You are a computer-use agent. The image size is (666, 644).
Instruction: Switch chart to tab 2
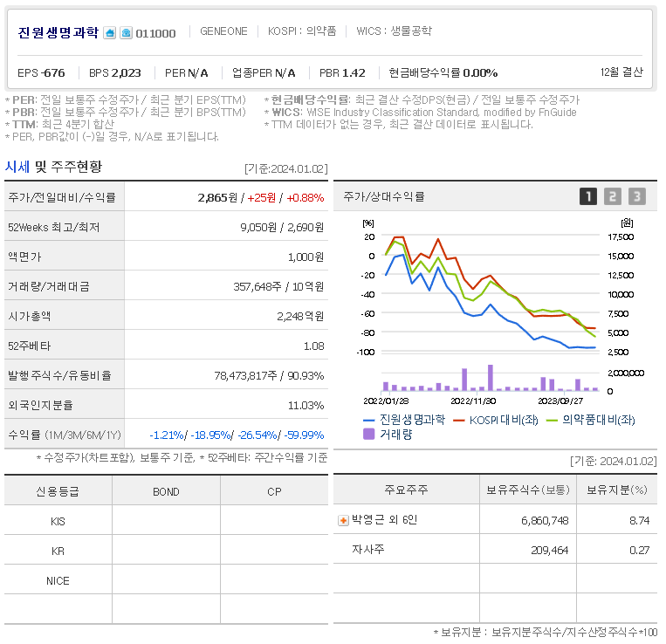tap(613, 196)
